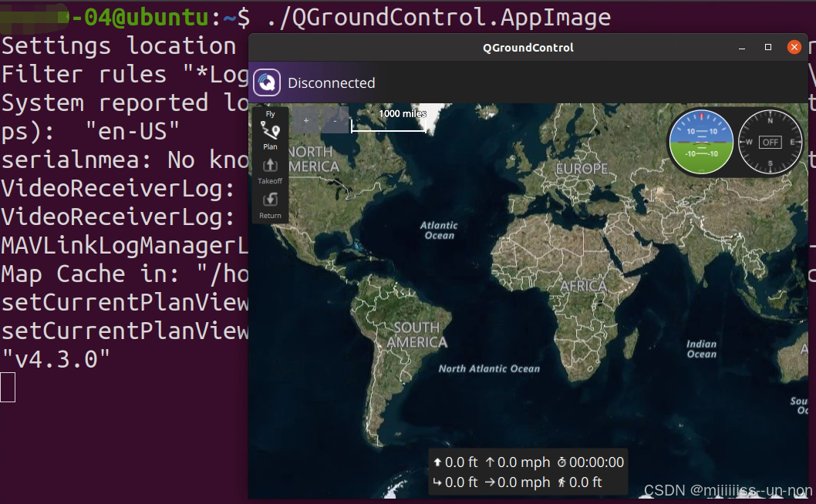Open the QGroundControl application menu logo
The image size is (816, 504).
coord(267,82)
